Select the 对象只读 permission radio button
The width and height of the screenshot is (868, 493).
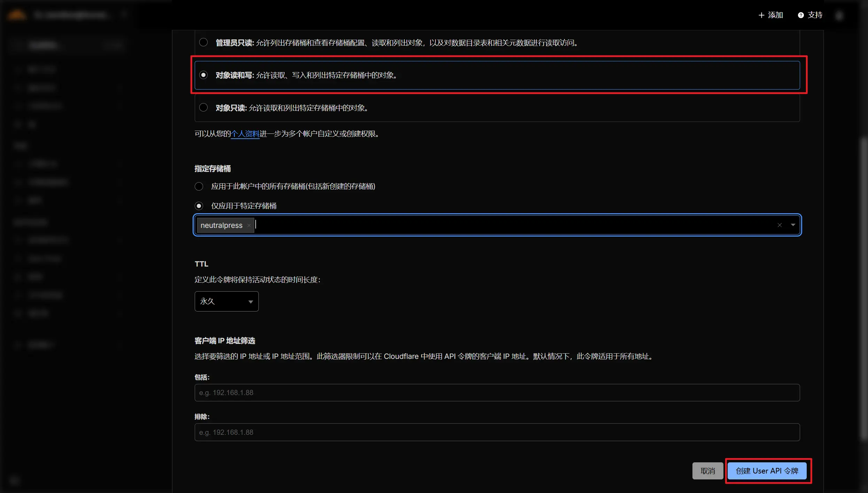click(203, 107)
